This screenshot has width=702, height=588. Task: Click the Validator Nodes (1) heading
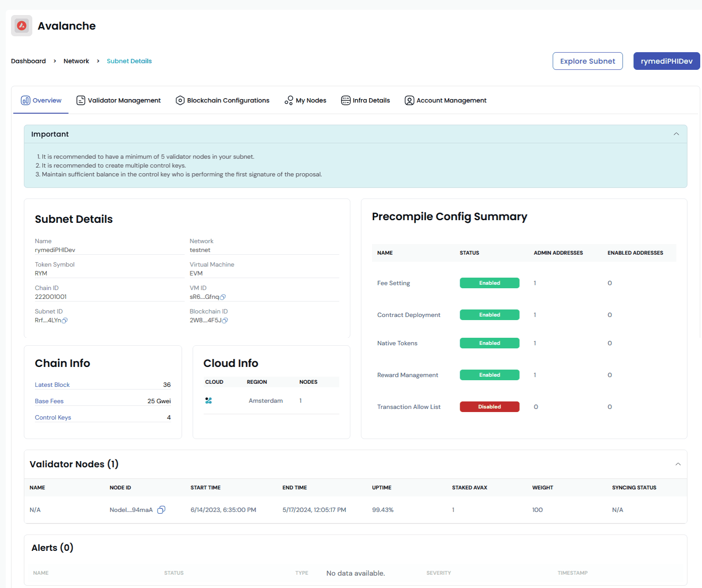tap(74, 464)
